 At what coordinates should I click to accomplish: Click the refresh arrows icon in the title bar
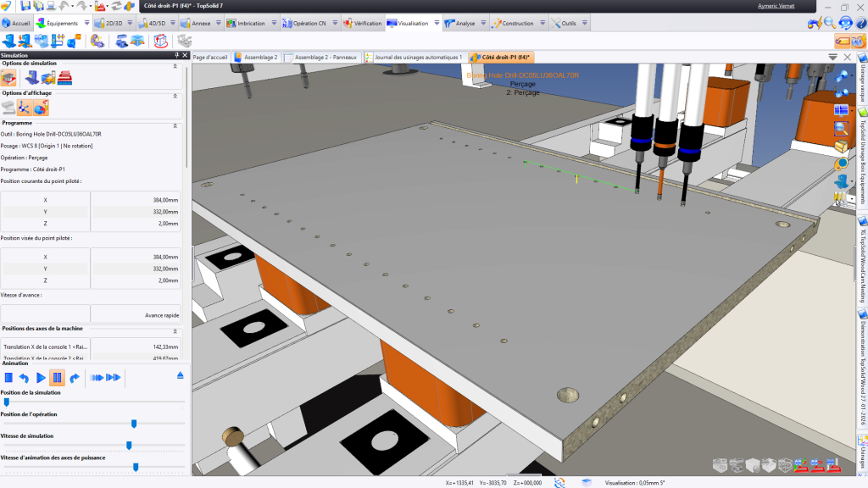pyautogui.click(x=116, y=6)
